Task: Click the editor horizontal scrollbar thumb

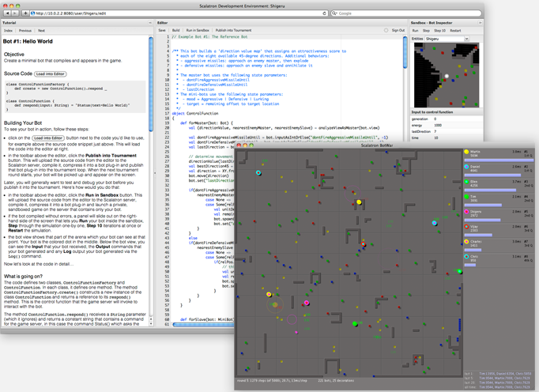Action: (203, 324)
